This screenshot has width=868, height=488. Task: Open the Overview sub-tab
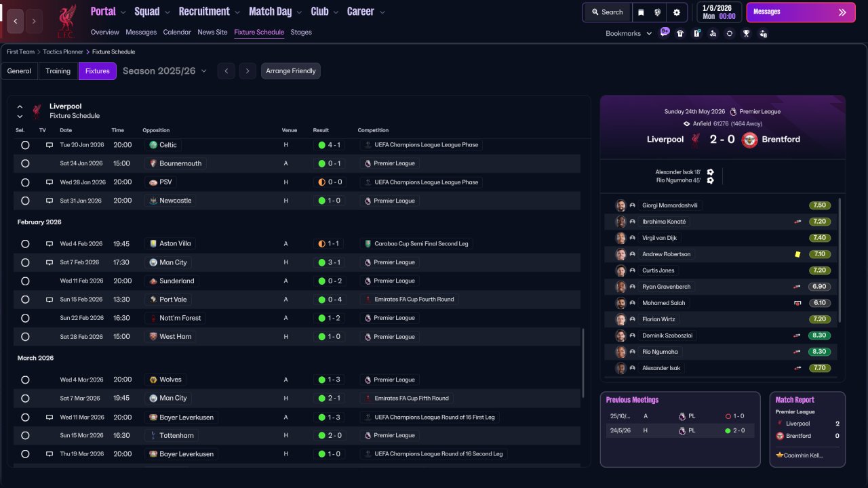click(x=104, y=33)
